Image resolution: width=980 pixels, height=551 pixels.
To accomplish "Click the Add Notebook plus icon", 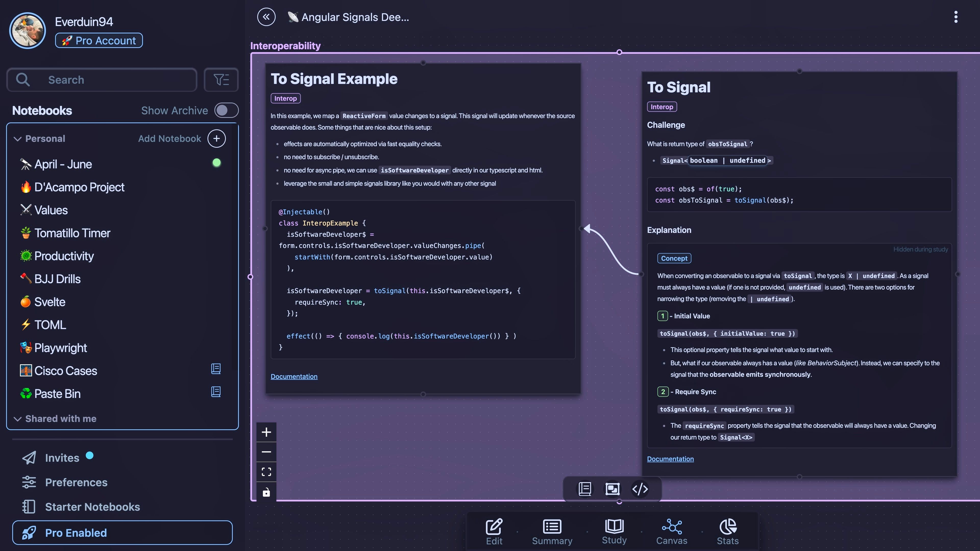I will click(216, 139).
